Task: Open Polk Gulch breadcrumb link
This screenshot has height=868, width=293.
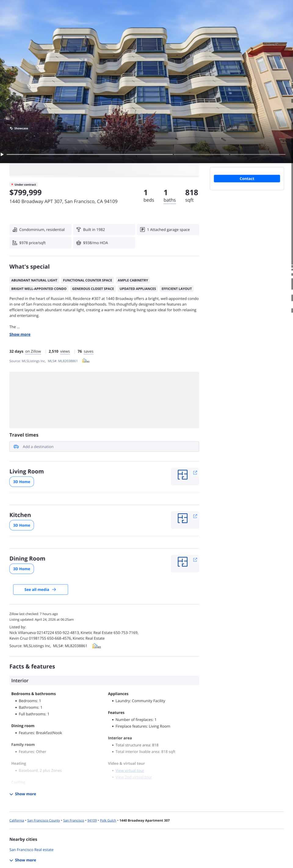Action: point(108,820)
